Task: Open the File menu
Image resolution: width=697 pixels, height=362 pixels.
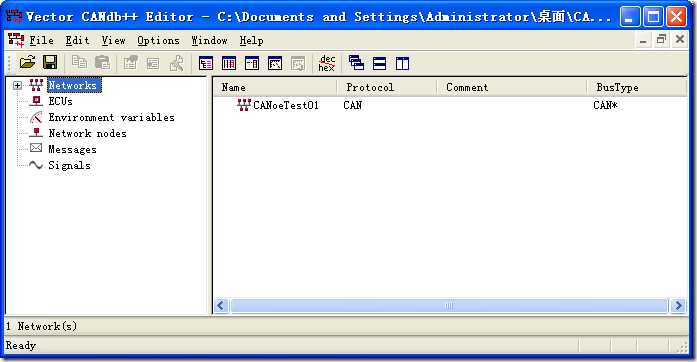Action: click(x=42, y=40)
